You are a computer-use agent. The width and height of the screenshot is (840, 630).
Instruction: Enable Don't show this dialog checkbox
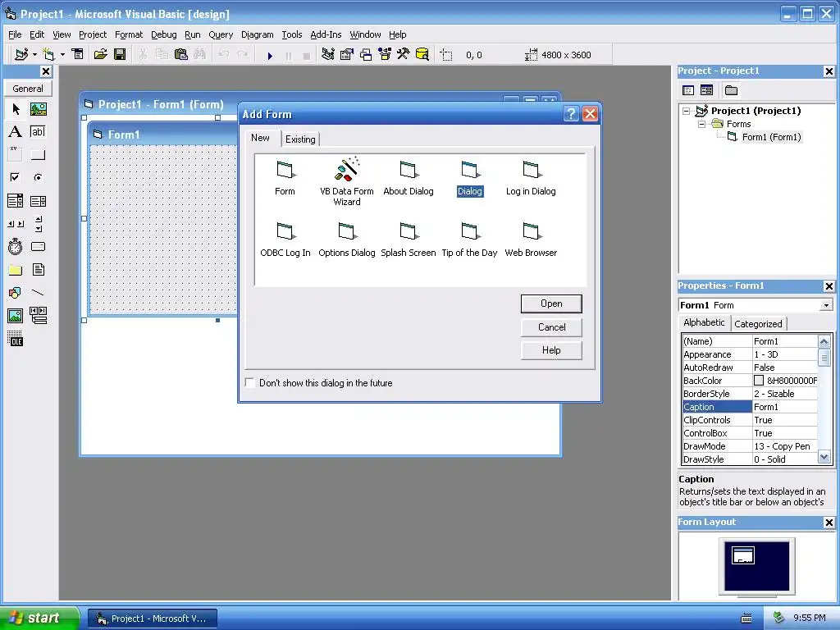pyautogui.click(x=249, y=382)
